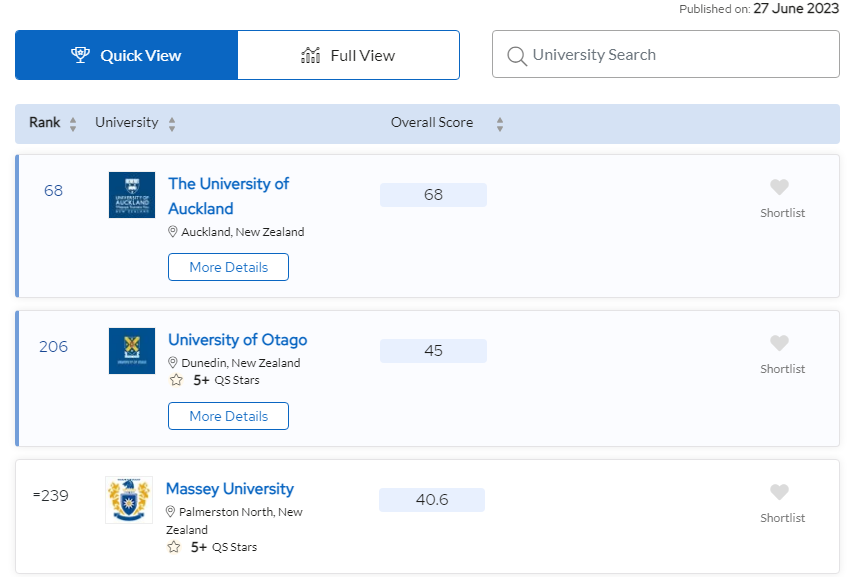Click the Overall Score column header text
Viewport: 853px width, 577px height.
(432, 122)
